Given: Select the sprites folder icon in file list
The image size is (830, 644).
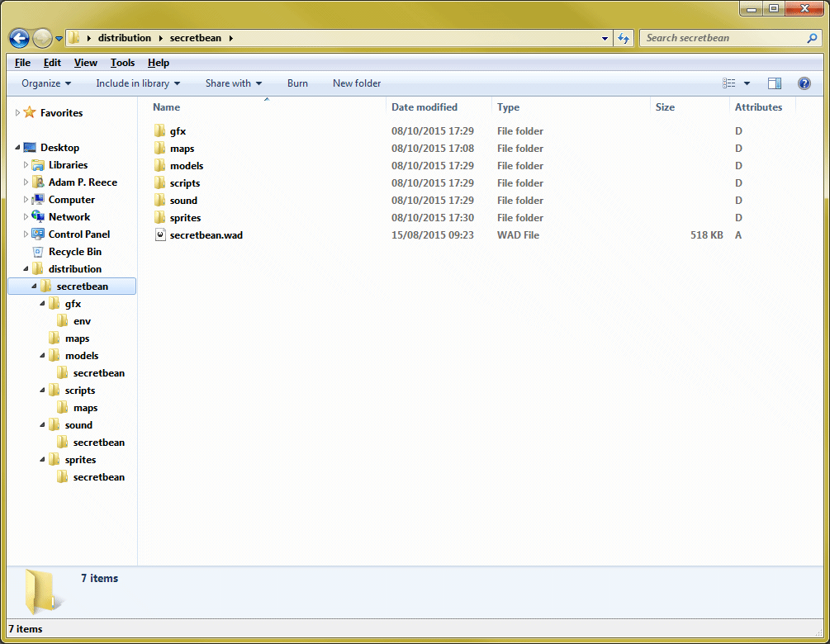Looking at the screenshot, I should [x=160, y=217].
